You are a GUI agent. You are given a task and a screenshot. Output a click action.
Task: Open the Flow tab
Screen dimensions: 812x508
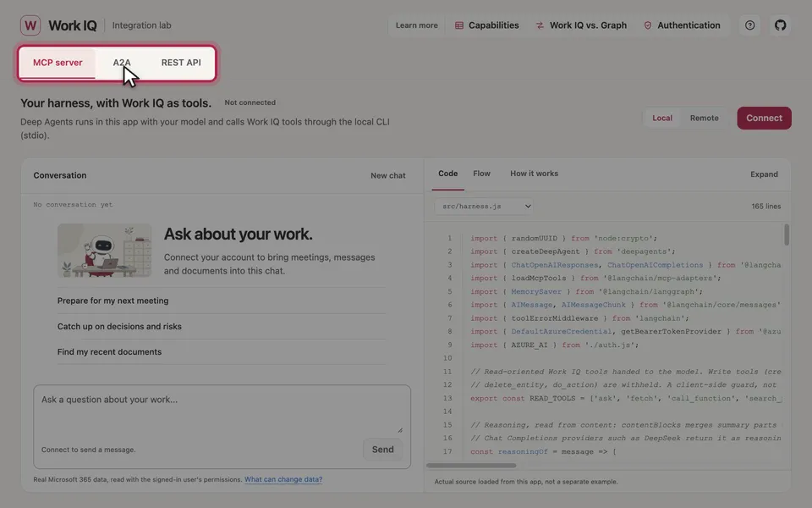(481, 174)
